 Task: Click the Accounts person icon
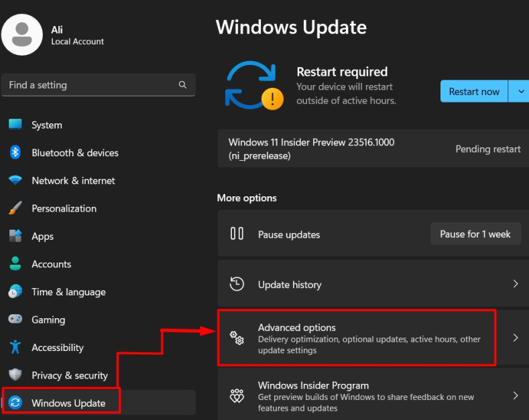tap(15, 264)
